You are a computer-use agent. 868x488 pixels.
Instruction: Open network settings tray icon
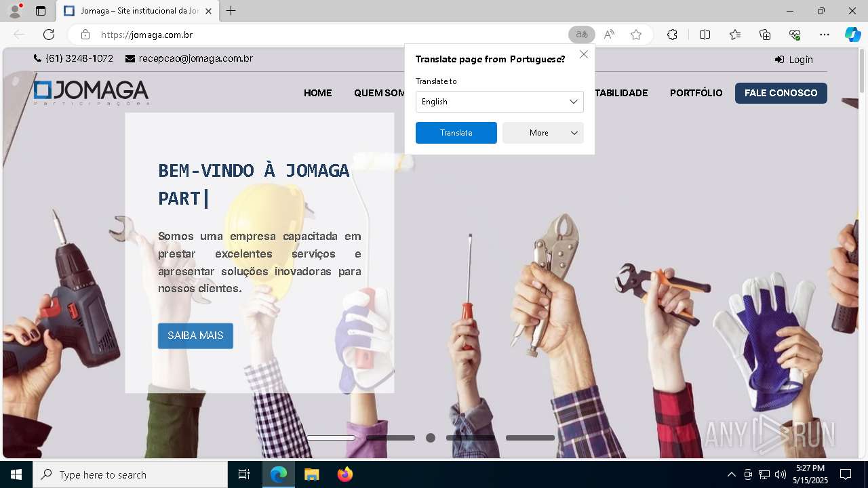tap(764, 474)
